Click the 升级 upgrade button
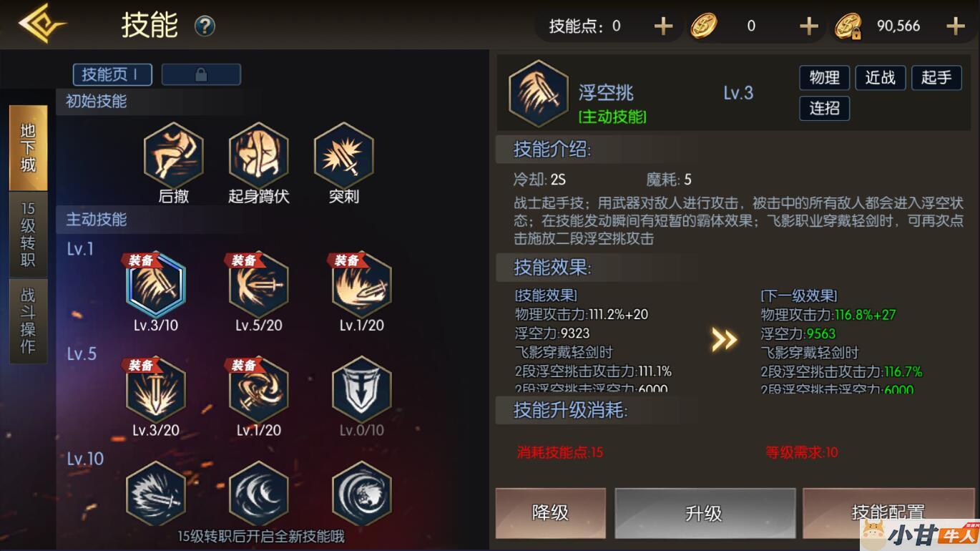The width and height of the screenshot is (980, 551). (705, 512)
